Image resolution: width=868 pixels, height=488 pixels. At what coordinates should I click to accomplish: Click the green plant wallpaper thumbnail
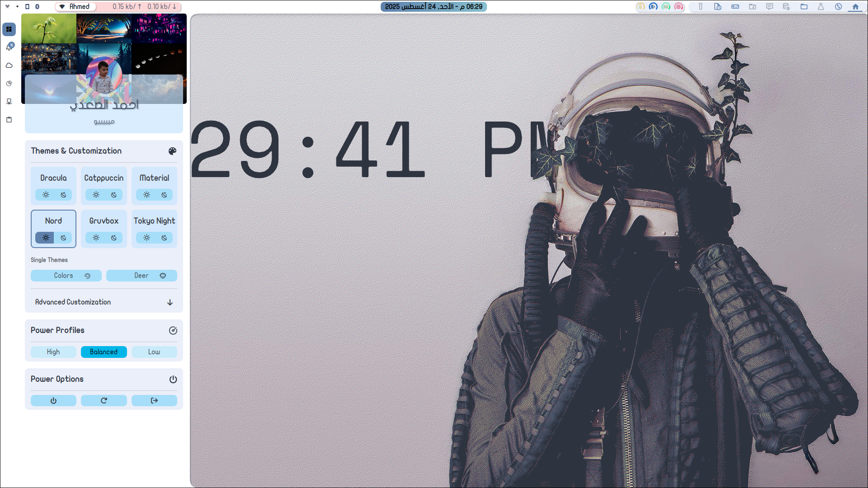(x=49, y=28)
